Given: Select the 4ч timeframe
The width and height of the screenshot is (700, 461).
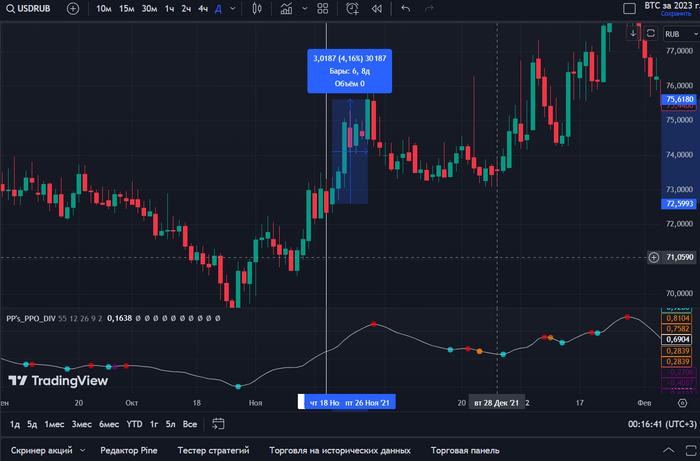Looking at the screenshot, I should [203, 8].
